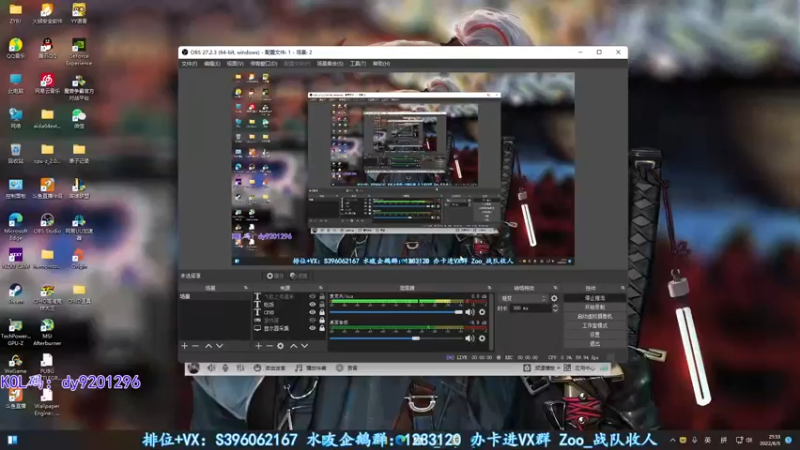800x450 pixels.
Task: Add a new source with the plus icon
Action: click(259, 346)
